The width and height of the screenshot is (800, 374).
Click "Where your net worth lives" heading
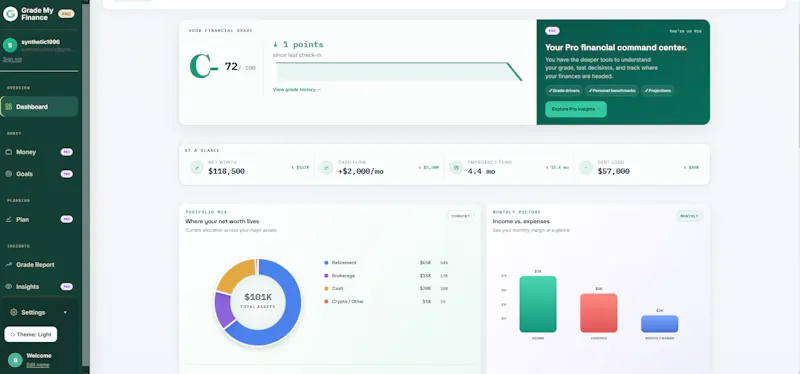[x=222, y=221]
